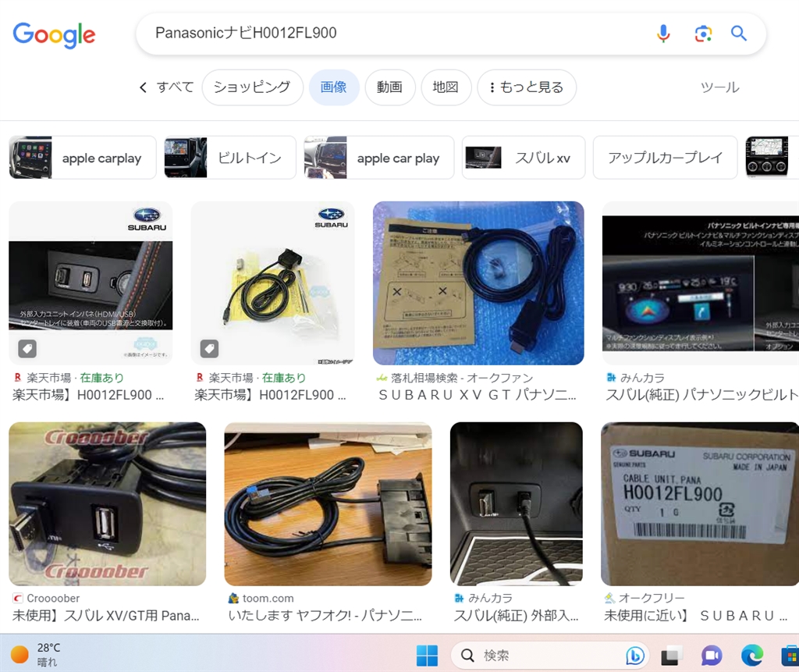Click the search query input field
The image size is (799, 672).
click(x=397, y=33)
